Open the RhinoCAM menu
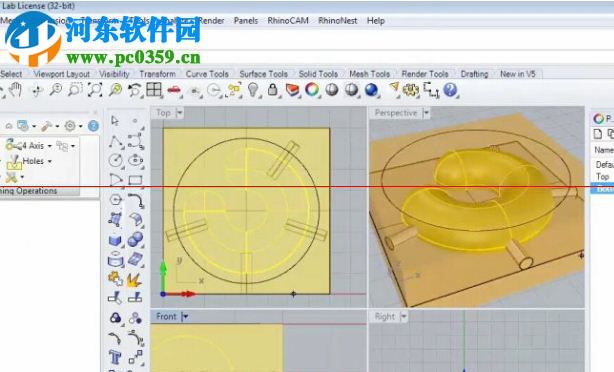Viewport: 614px width, 372px height. point(288,21)
